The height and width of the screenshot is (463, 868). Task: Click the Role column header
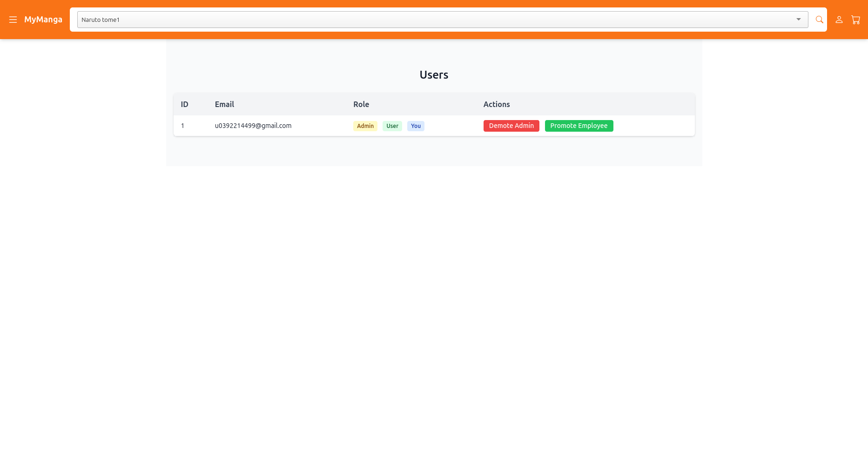pyautogui.click(x=361, y=104)
